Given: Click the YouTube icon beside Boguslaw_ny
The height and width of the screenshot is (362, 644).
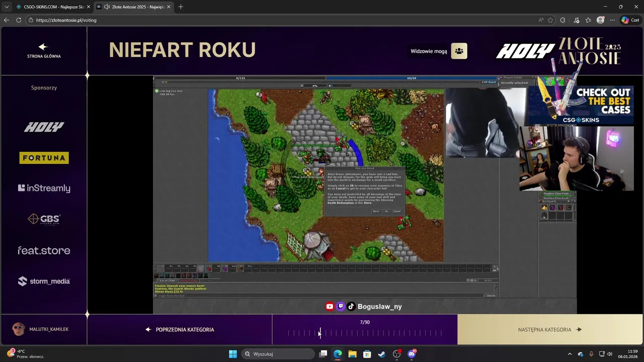Looking at the screenshot, I should coord(330,306).
